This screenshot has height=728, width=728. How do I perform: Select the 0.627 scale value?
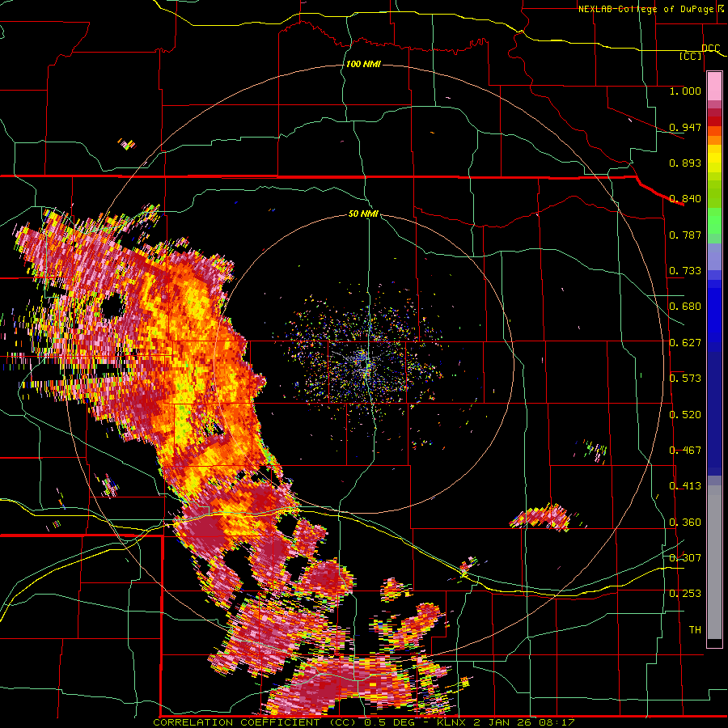685,343
